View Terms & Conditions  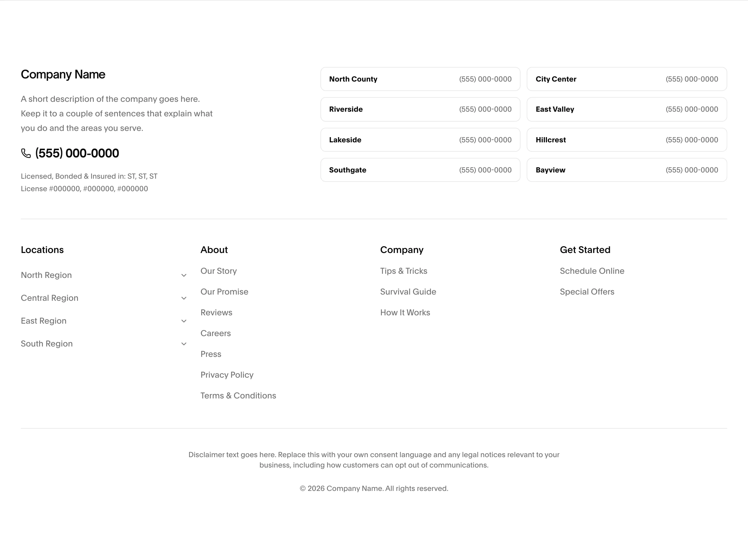[x=238, y=396]
